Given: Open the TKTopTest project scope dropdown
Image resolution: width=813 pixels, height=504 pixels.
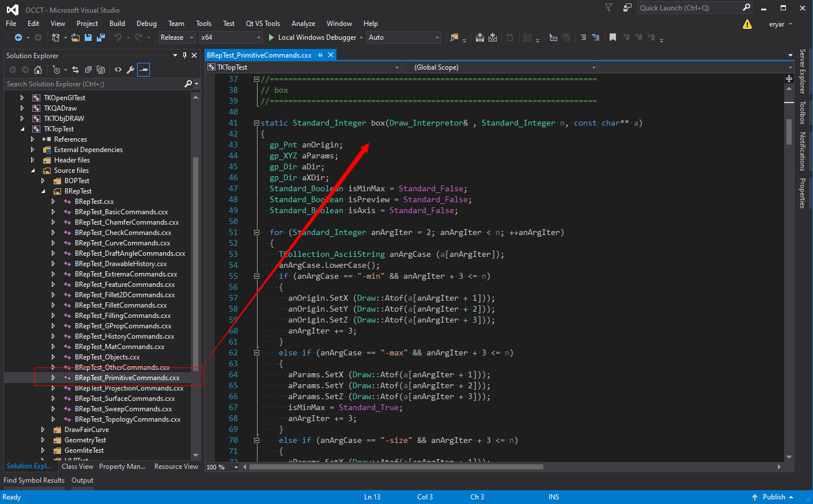Looking at the screenshot, I should tap(303, 67).
